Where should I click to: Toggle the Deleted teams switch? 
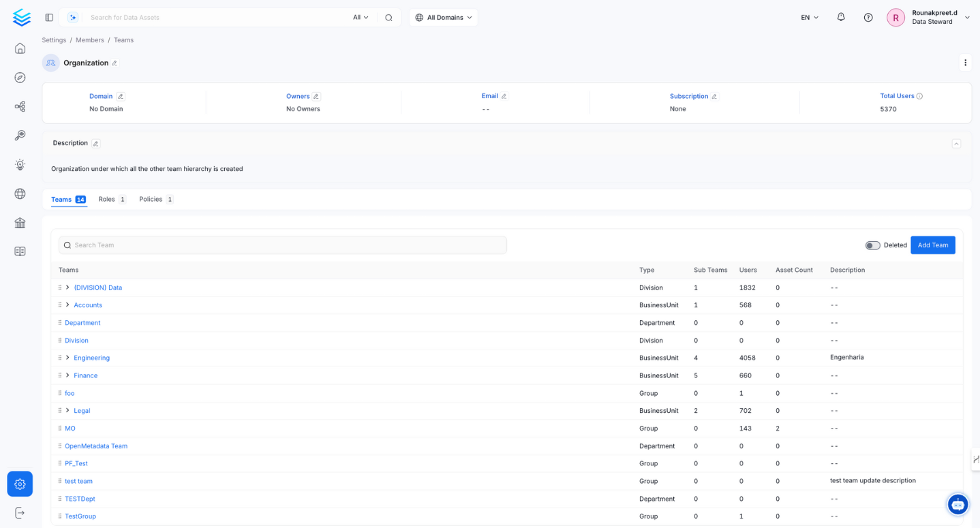(x=872, y=245)
